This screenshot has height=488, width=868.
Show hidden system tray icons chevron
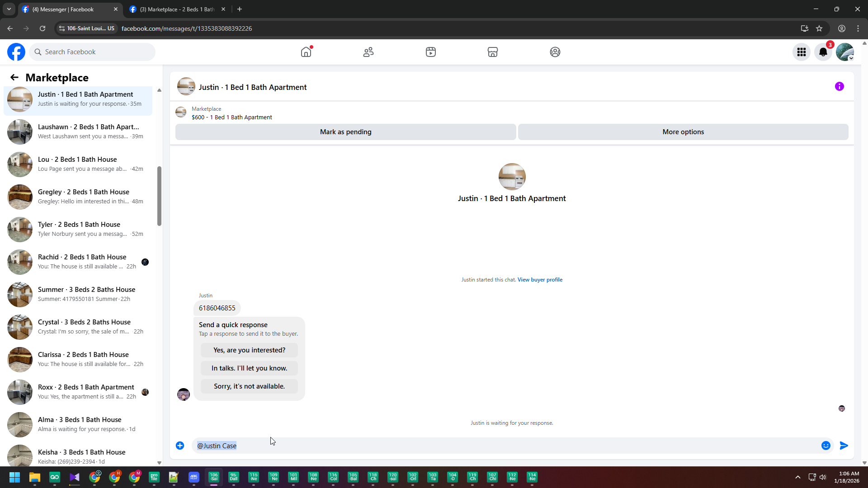pyautogui.click(x=798, y=477)
